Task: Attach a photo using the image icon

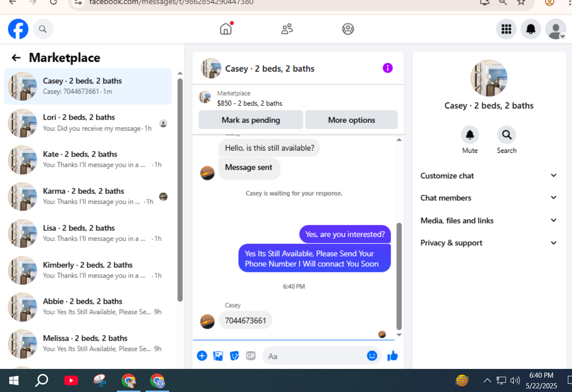Action: click(218, 356)
